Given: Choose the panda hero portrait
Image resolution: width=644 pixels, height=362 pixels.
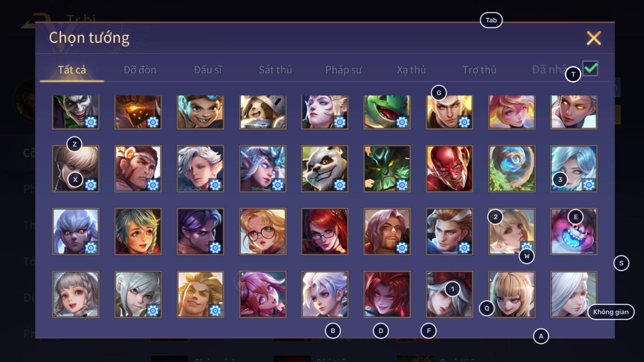Looking at the screenshot, I should (x=325, y=169).
